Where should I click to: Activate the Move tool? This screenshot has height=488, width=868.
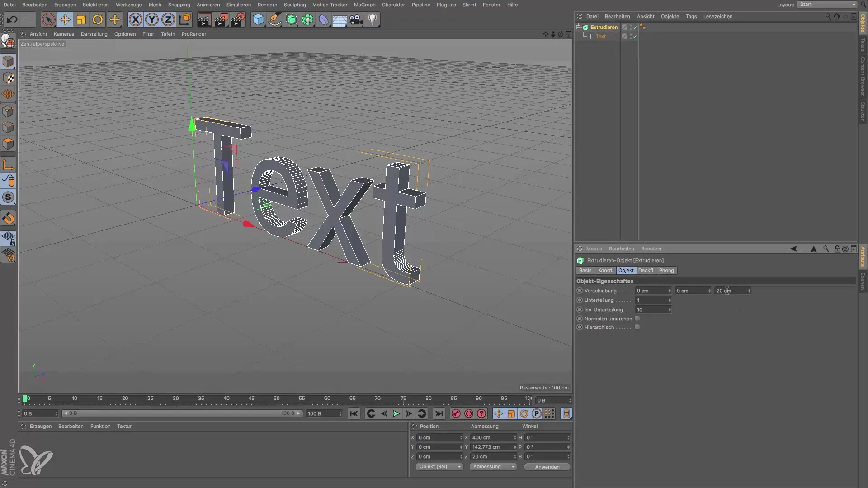(x=65, y=20)
